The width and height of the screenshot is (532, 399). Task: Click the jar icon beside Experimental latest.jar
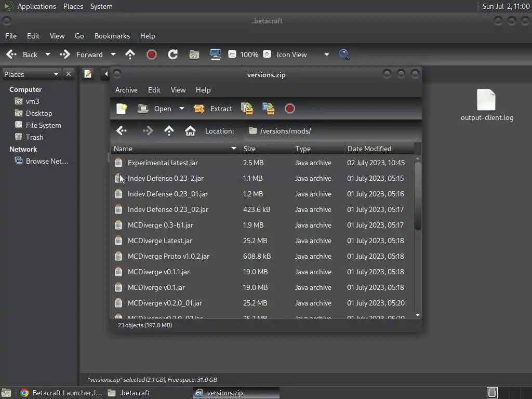pyautogui.click(x=118, y=163)
